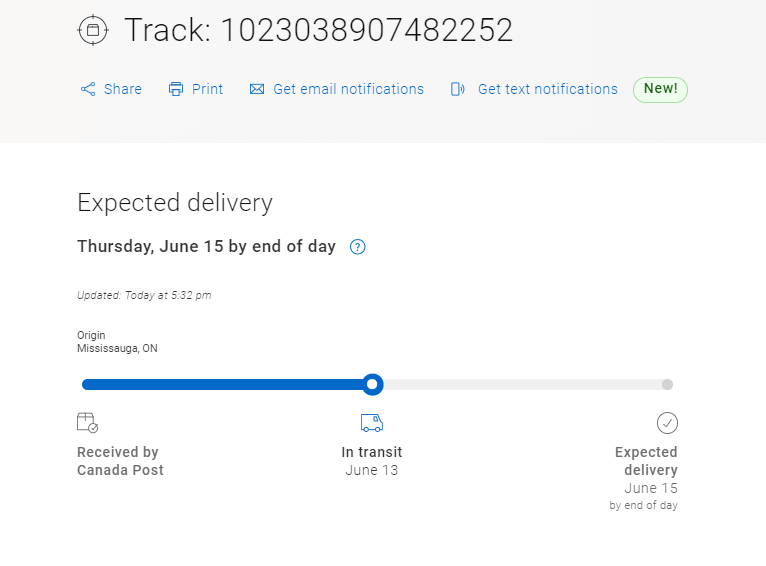Click the grey end dot of progress bar
The width and height of the screenshot is (766, 566).
[x=667, y=384]
